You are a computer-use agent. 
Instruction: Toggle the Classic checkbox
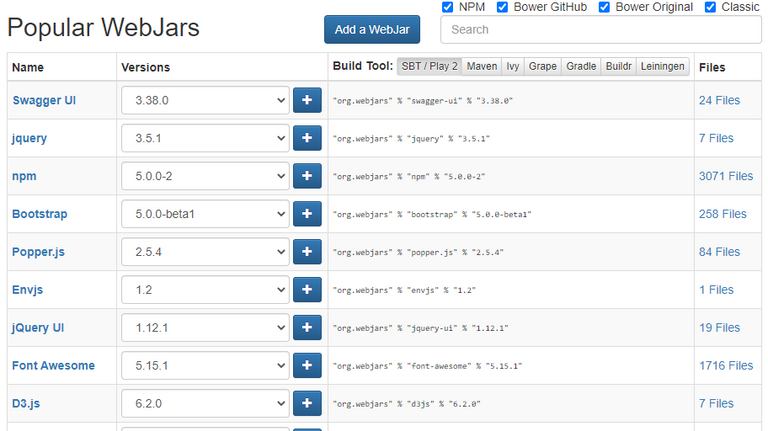point(710,7)
